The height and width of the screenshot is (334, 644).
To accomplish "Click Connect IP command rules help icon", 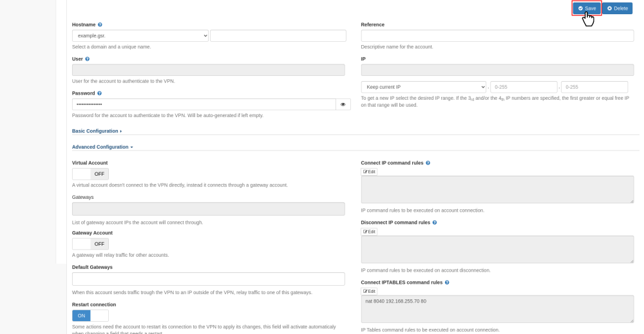I will (x=428, y=163).
